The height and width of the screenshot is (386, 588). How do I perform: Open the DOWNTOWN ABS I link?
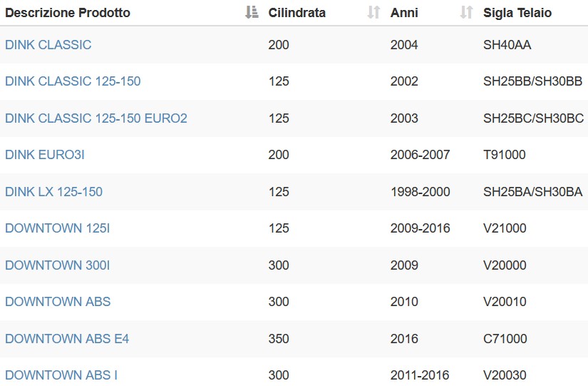[61, 375]
